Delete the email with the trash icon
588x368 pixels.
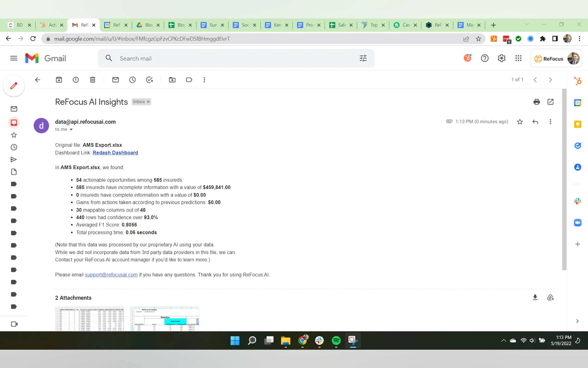pos(93,80)
